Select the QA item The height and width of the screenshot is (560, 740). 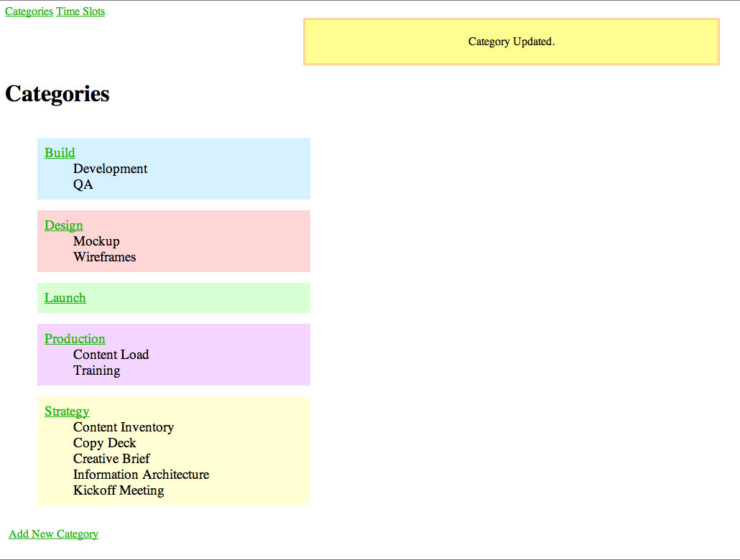pos(83,185)
